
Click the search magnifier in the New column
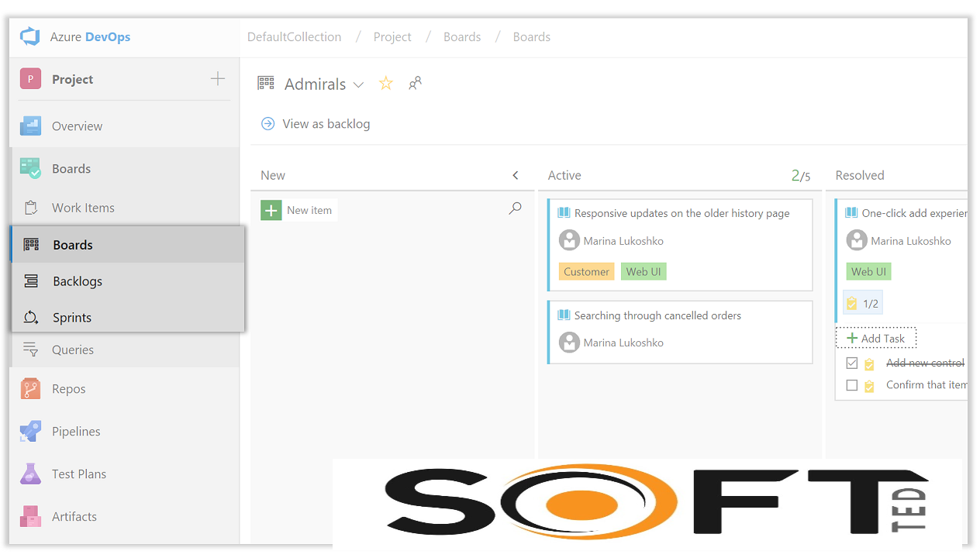515,208
